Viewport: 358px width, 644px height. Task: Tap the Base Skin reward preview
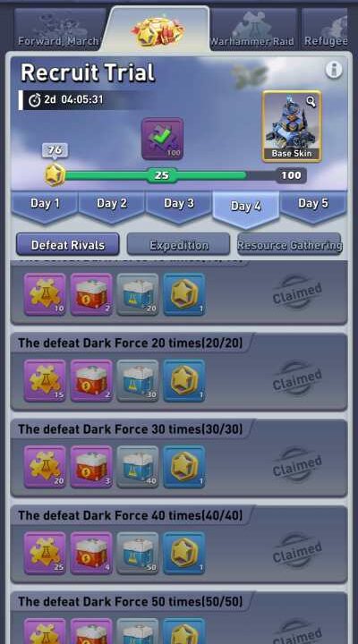point(292,126)
